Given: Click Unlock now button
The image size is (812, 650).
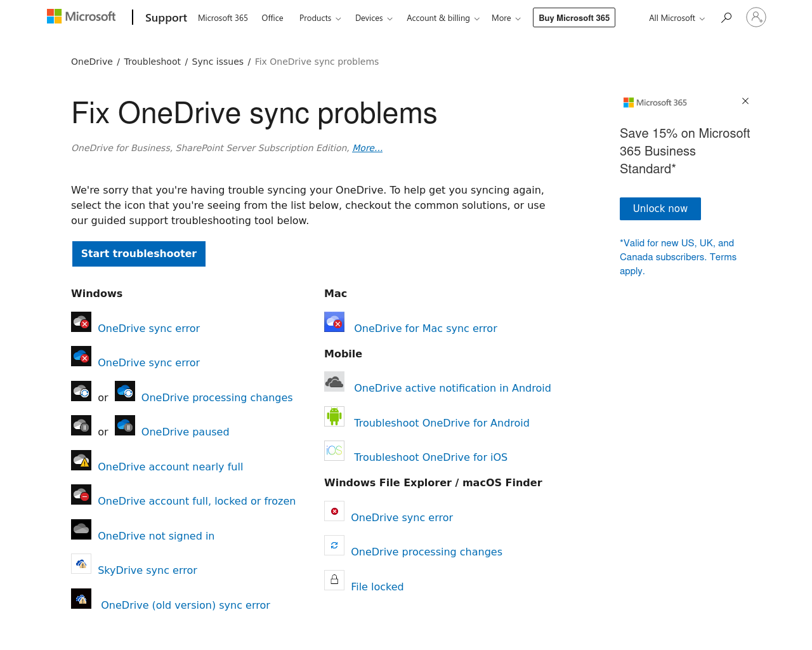Looking at the screenshot, I should click(x=660, y=209).
